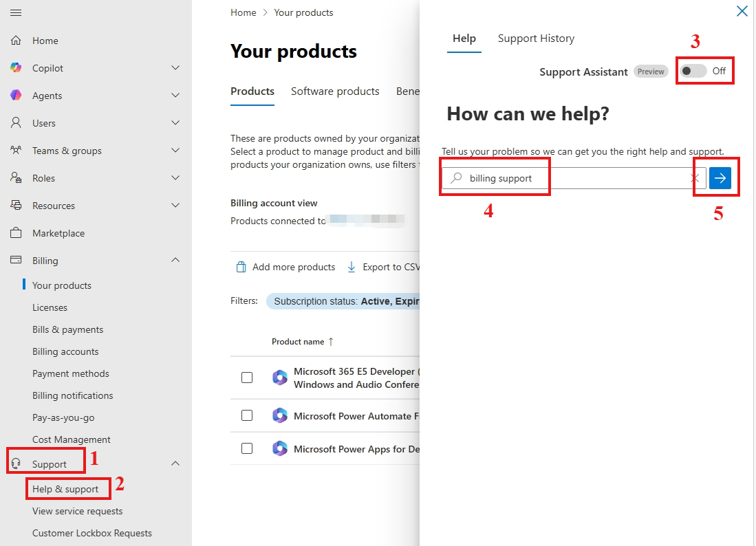Click the Microsoft Power Apps product icon

tap(280, 448)
